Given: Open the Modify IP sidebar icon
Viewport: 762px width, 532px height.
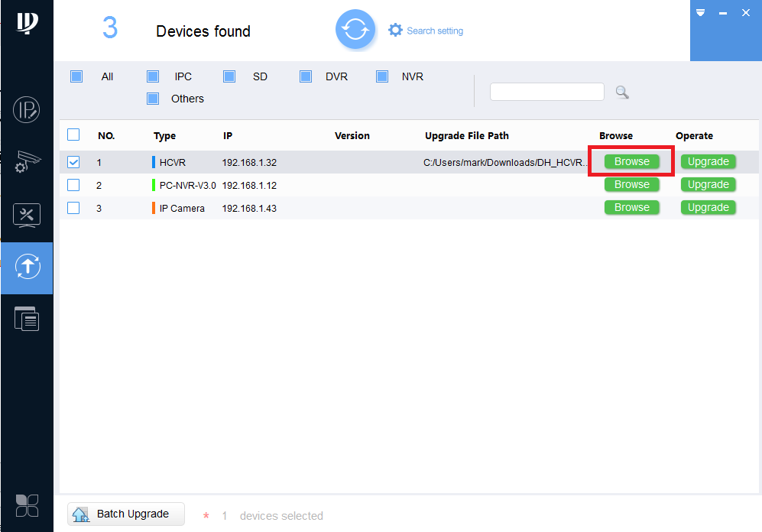Looking at the screenshot, I should pyautogui.click(x=26, y=110).
